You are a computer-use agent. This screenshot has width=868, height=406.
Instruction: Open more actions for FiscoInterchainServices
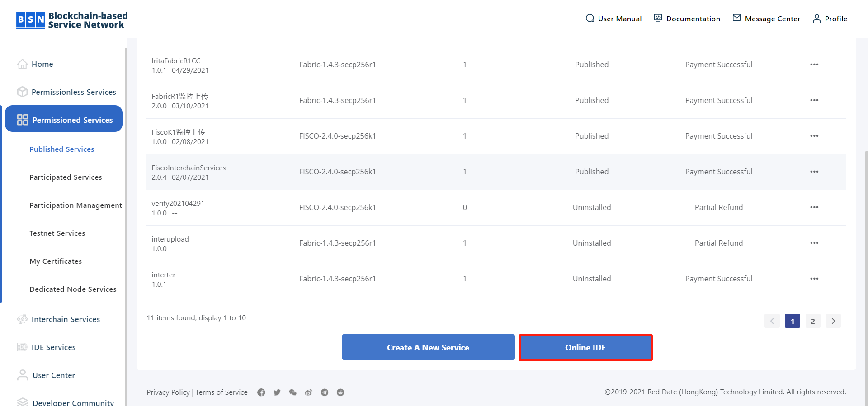tap(814, 172)
